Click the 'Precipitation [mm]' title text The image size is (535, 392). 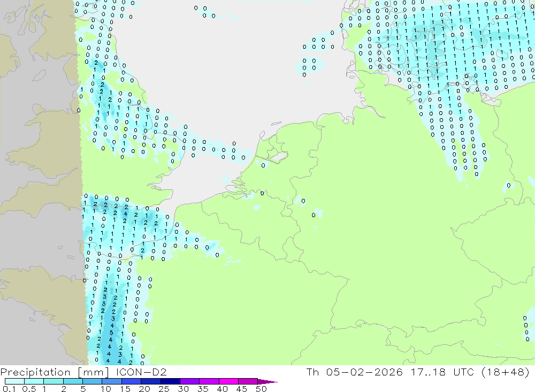55,372
